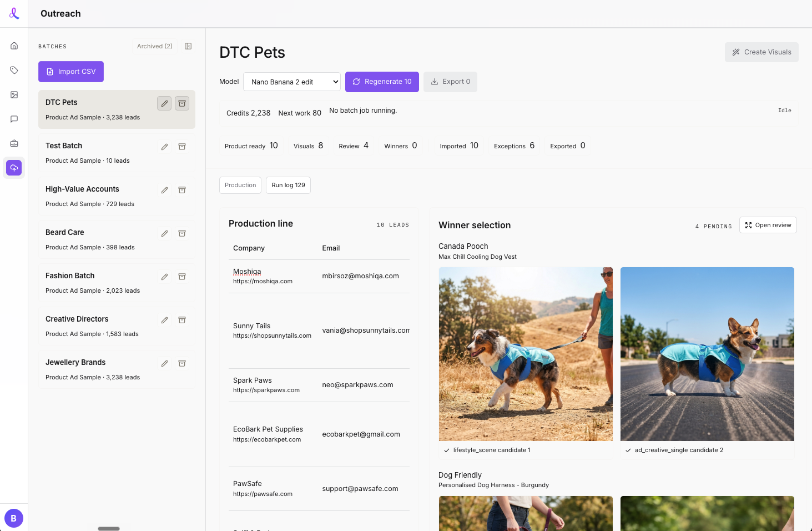Open the chat bubble icon in sidebar
The width and height of the screenshot is (812, 531).
click(x=14, y=119)
